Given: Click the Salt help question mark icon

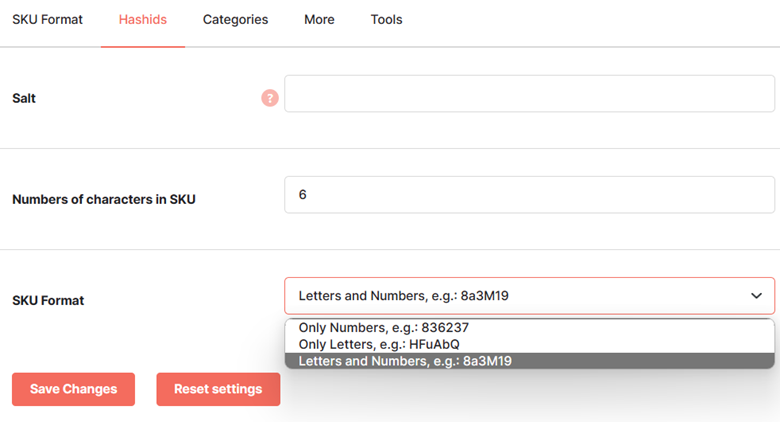Looking at the screenshot, I should 270,98.
